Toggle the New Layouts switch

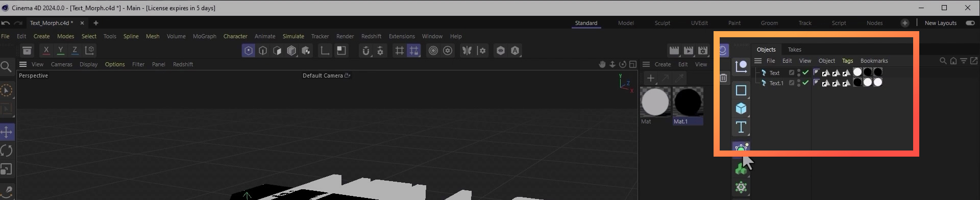tap(970, 23)
